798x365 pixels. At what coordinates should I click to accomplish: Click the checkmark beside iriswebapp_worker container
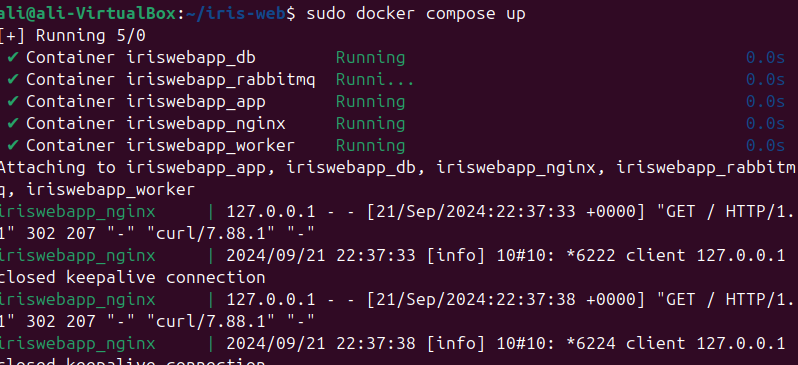13,146
